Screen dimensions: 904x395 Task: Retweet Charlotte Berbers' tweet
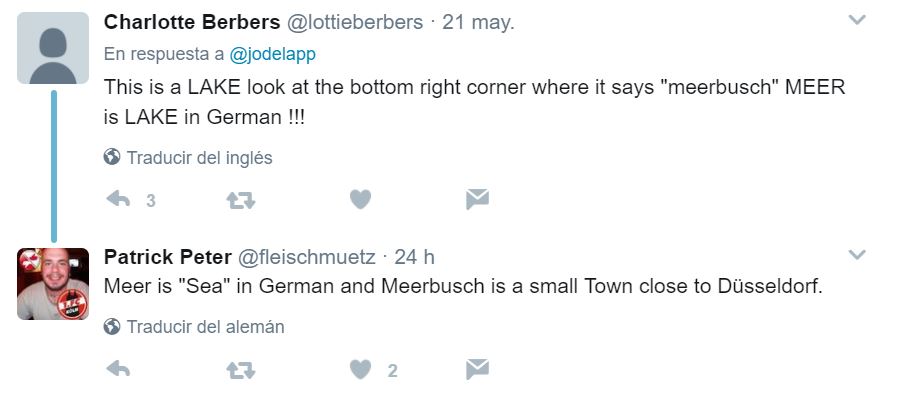tap(241, 200)
